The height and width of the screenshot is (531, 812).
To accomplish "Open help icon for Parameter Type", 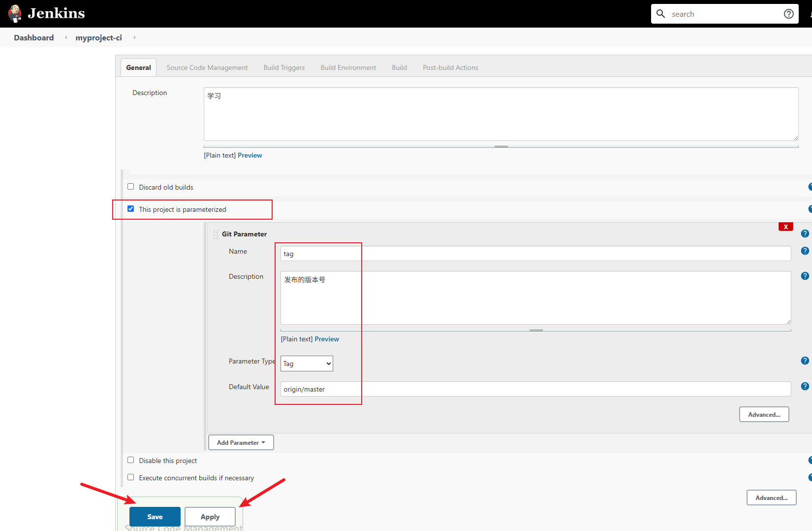I will coord(805,361).
